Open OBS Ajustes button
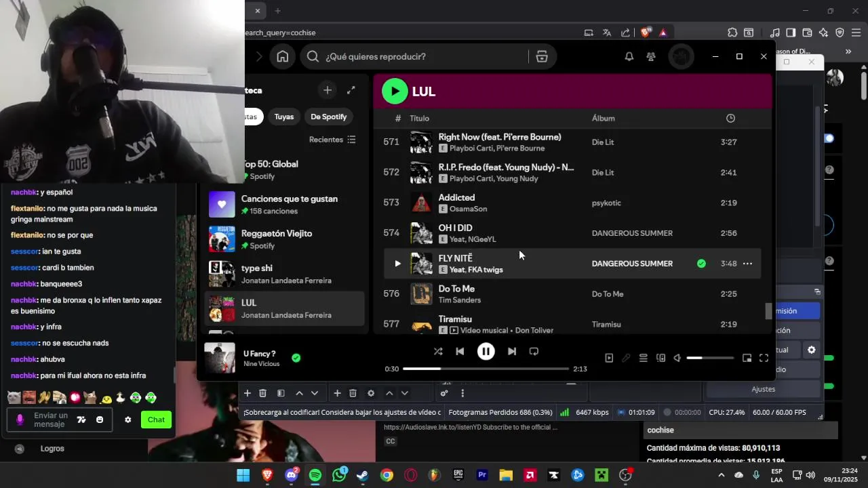868x488 pixels. tap(763, 389)
